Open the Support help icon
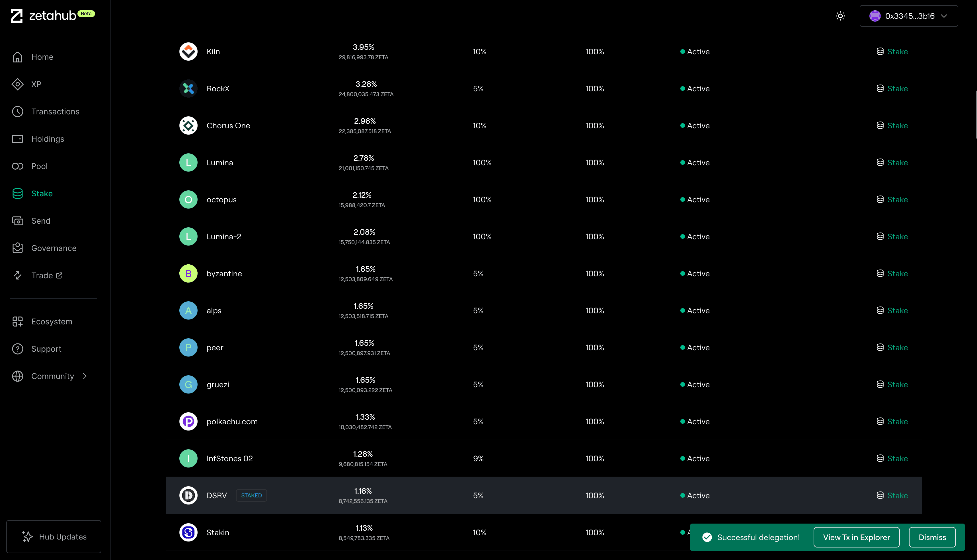This screenshot has width=977, height=560. tap(18, 349)
